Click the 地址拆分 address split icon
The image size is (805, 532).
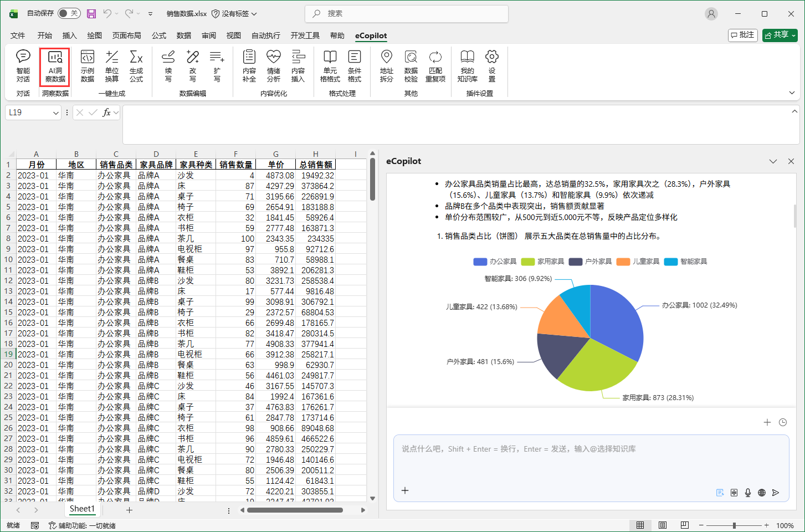386,65
